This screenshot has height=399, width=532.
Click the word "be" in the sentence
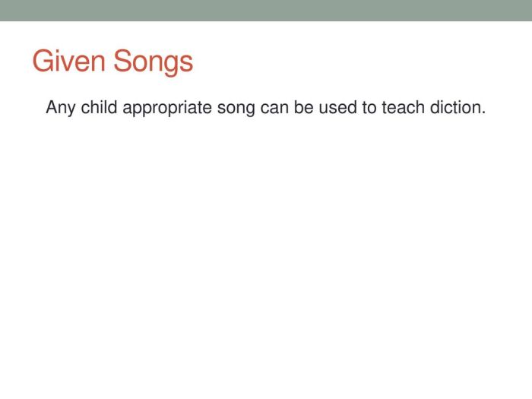[304, 107]
